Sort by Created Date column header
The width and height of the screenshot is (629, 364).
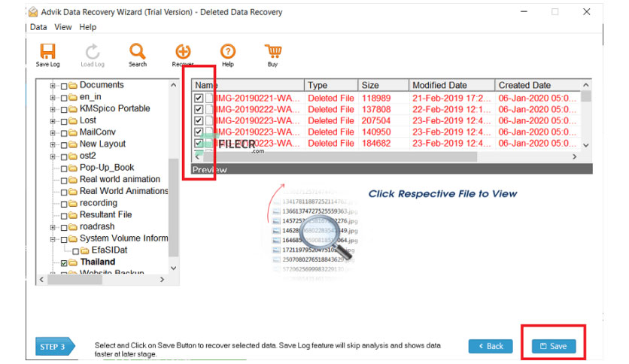click(537, 86)
